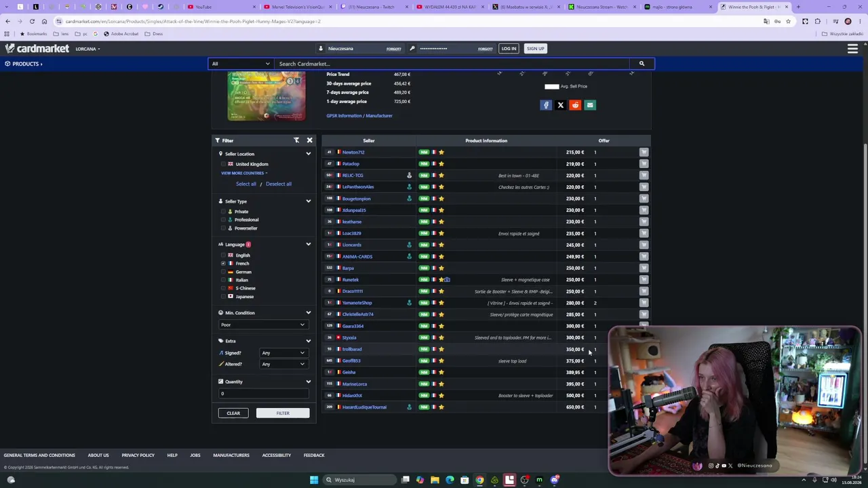Click the professional seller badge beside LePantheonAles
This screenshot has height=488, width=868.
coord(409,187)
